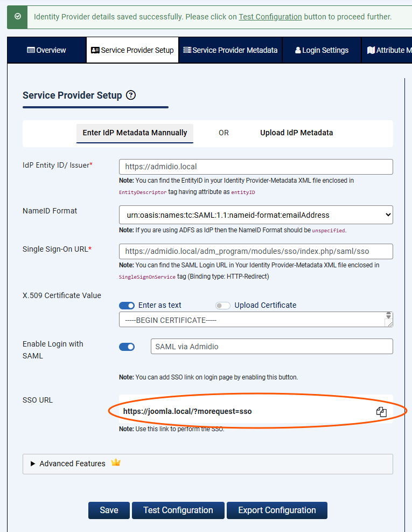Switch to the Overview tab
Screen dimensions: 412x532
pyautogui.click(x=46, y=50)
